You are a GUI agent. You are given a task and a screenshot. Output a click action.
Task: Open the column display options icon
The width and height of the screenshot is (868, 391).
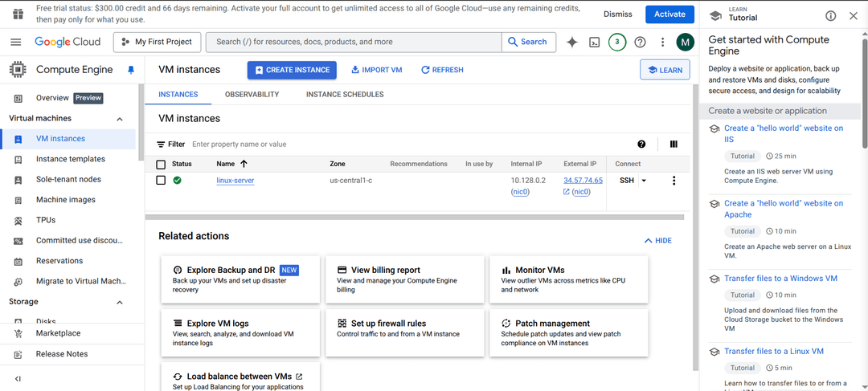674,145
